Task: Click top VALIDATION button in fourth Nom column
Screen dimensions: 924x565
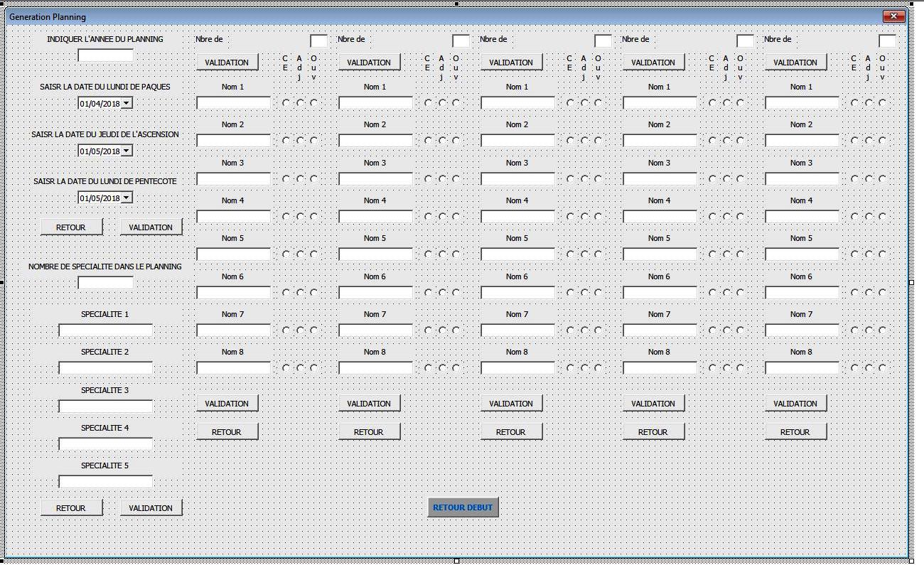Action: (x=654, y=62)
